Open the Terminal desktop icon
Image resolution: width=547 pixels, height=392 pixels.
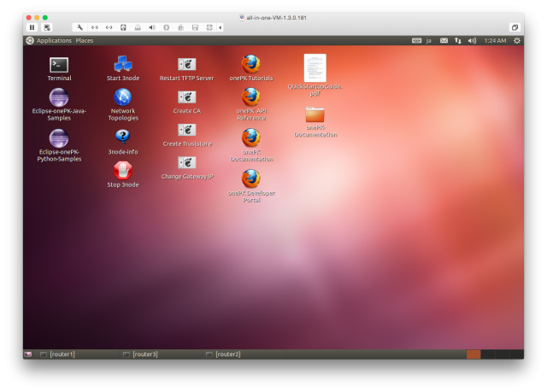(x=59, y=65)
